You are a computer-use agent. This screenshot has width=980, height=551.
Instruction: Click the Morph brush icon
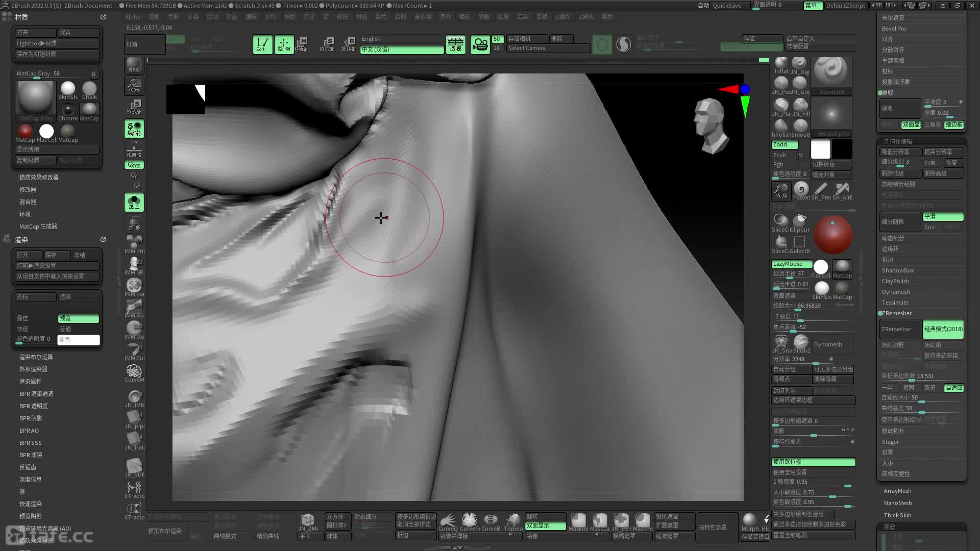(x=750, y=522)
